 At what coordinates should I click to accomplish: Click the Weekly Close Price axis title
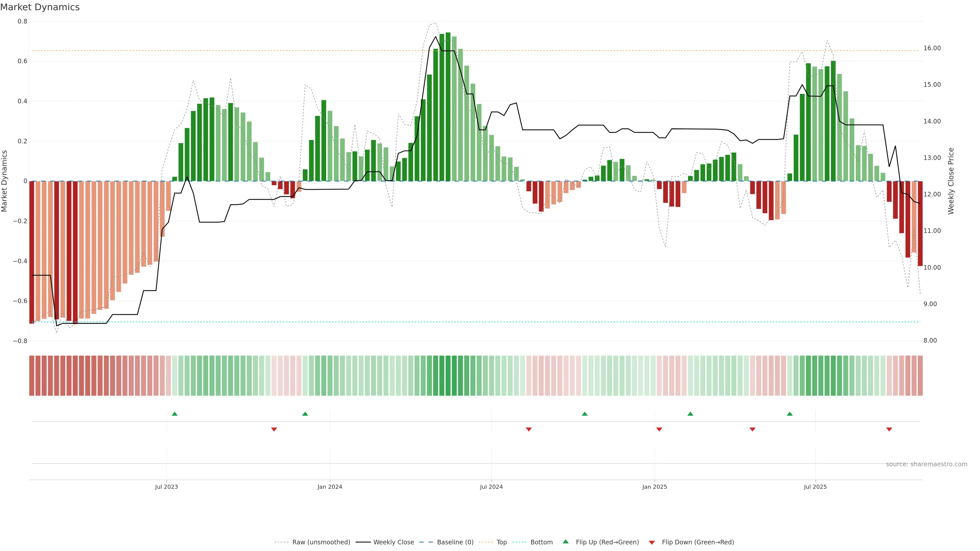[x=951, y=181]
